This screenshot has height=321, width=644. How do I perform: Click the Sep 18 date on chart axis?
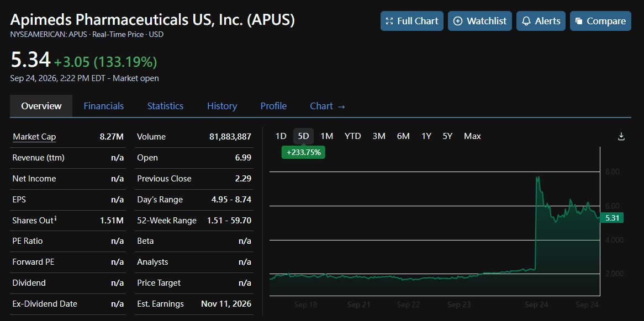[x=305, y=305]
